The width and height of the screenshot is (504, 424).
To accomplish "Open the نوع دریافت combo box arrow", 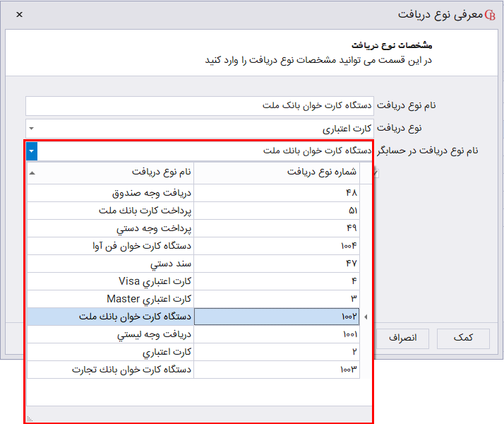I will pyautogui.click(x=32, y=129).
